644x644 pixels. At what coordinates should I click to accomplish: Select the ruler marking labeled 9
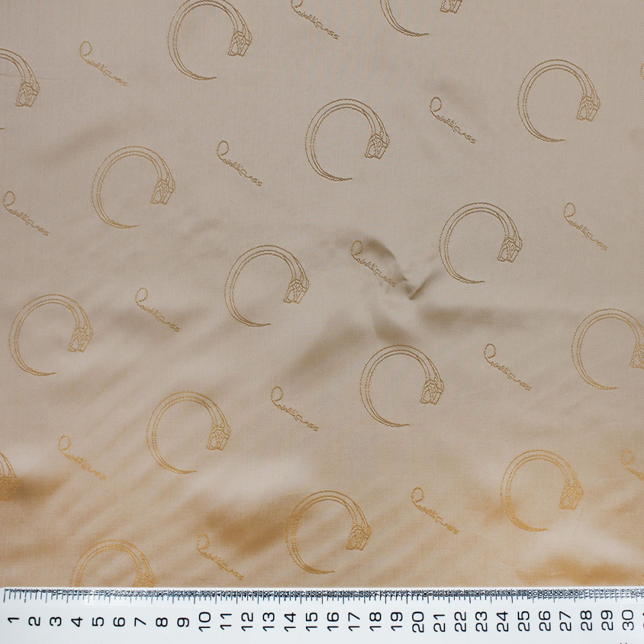[184, 621]
